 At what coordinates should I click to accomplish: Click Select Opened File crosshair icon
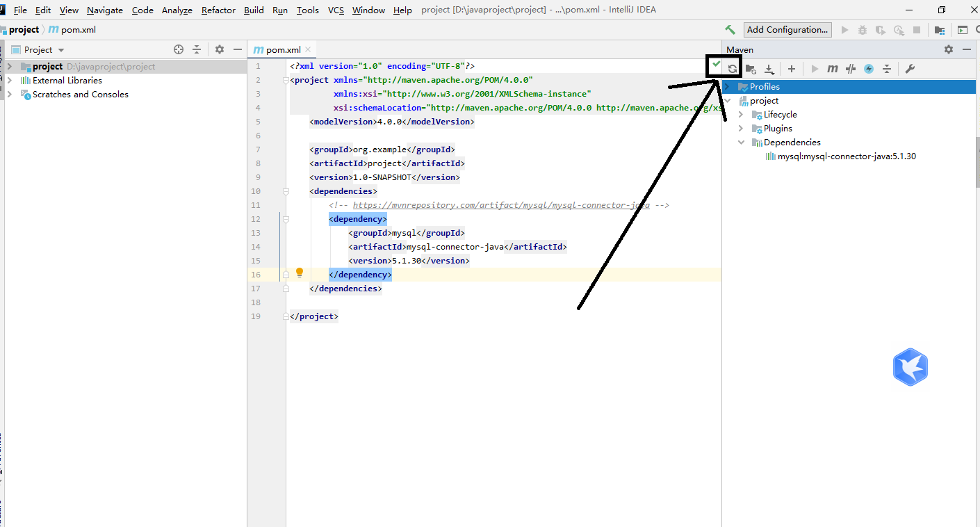179,49
